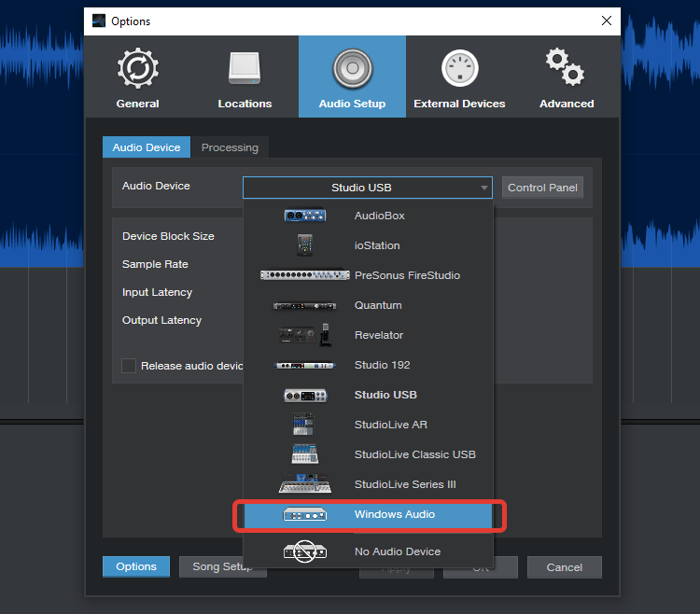This screenshot has width=700, height=614.
Task: Click the Studio One icon in the title bar
Action: click(x=99, y=21)
